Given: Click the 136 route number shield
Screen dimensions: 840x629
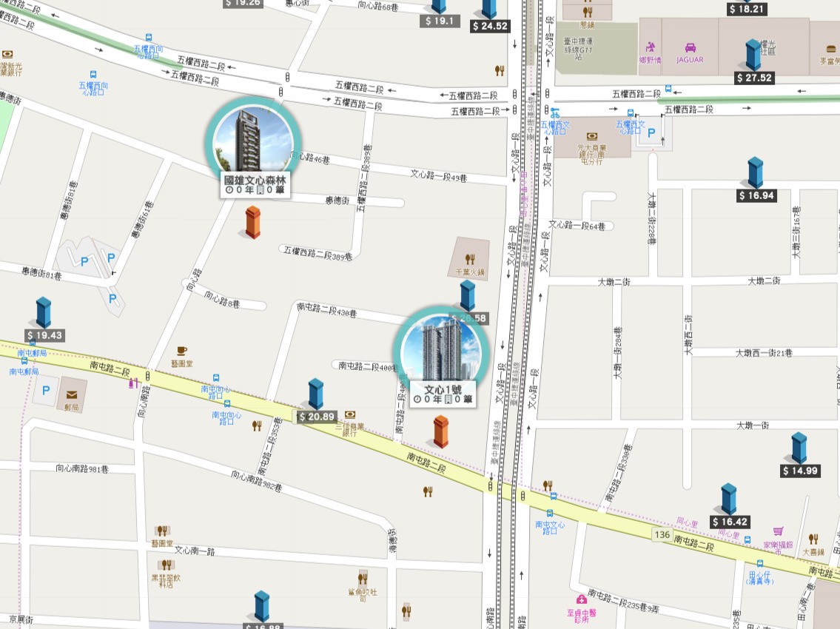Looking at the screenshot, I should [662, 535].
